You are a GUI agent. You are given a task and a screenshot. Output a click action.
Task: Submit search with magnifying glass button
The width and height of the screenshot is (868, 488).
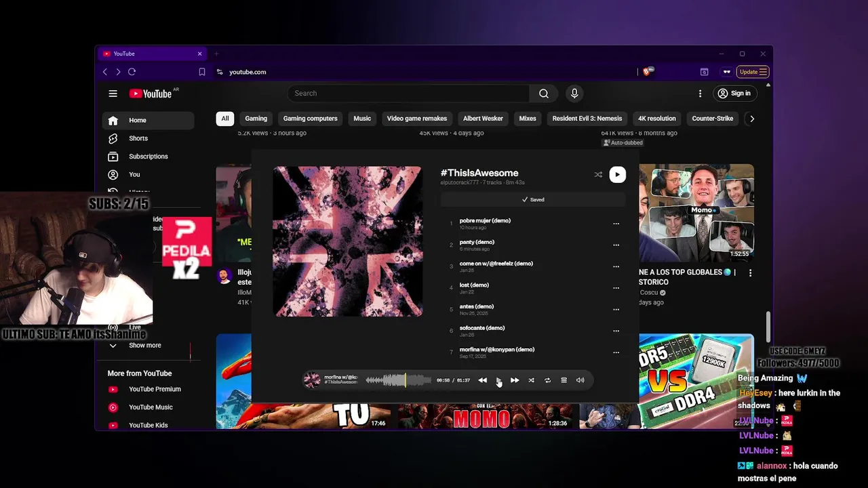click(543, 94)
